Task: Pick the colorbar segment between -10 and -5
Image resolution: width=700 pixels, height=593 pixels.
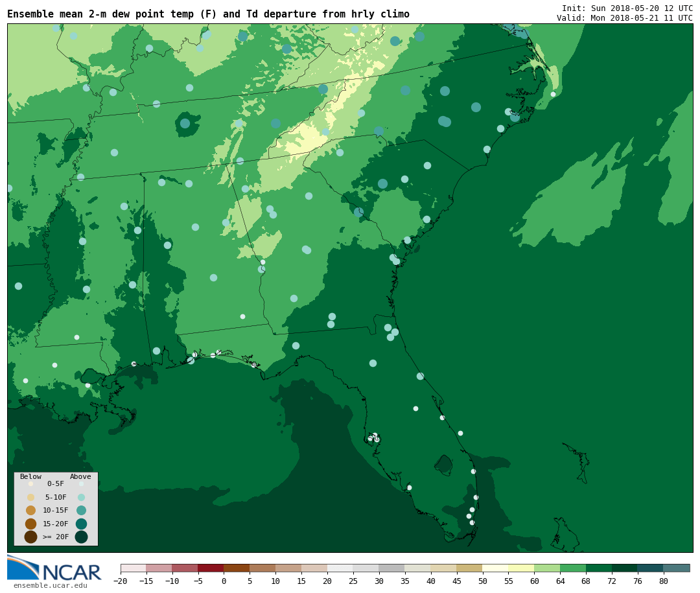Action: tap(185, 568)
